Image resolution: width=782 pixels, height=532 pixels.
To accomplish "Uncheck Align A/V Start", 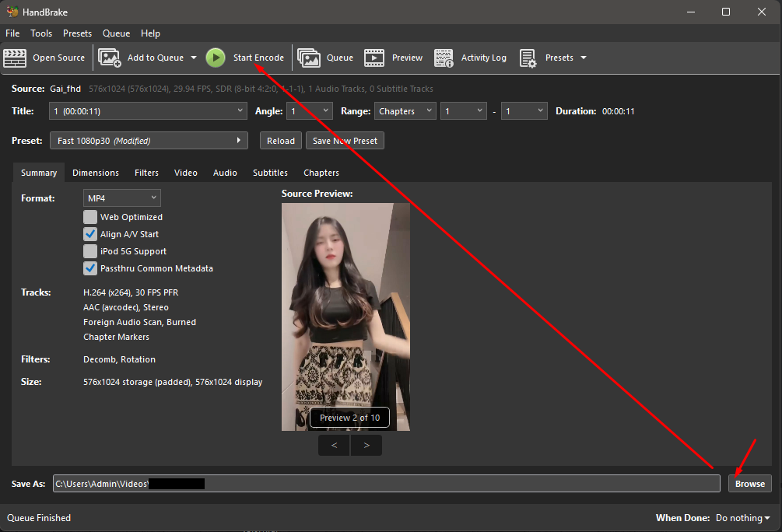I will (90, 234).
